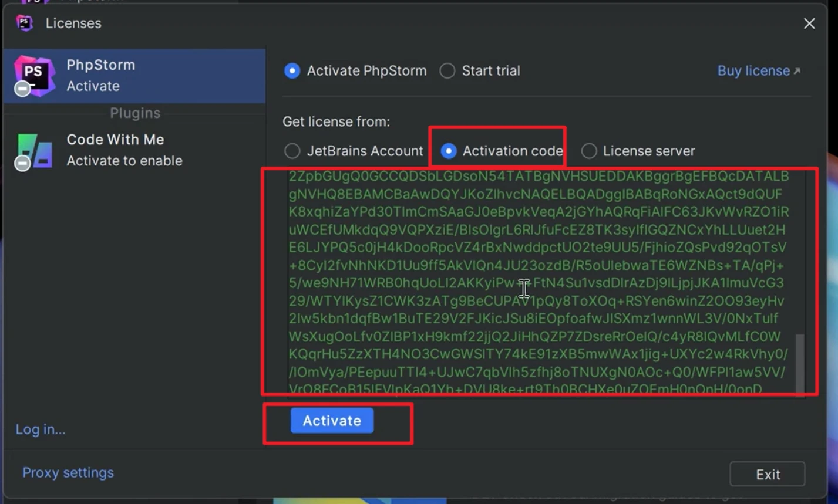Image resolution: width=838 pixels, height=504 pixels.
Task: Click the Plugins section header text
Action: point(135,113)
